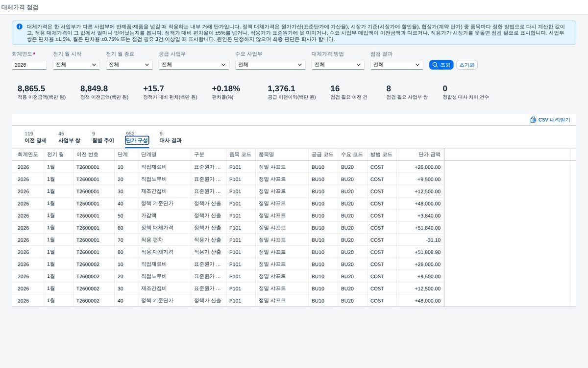This screenshot has width=588, height=368.
Task: Click the 회계연도 input field showing 2026
Action: [29, 65]
